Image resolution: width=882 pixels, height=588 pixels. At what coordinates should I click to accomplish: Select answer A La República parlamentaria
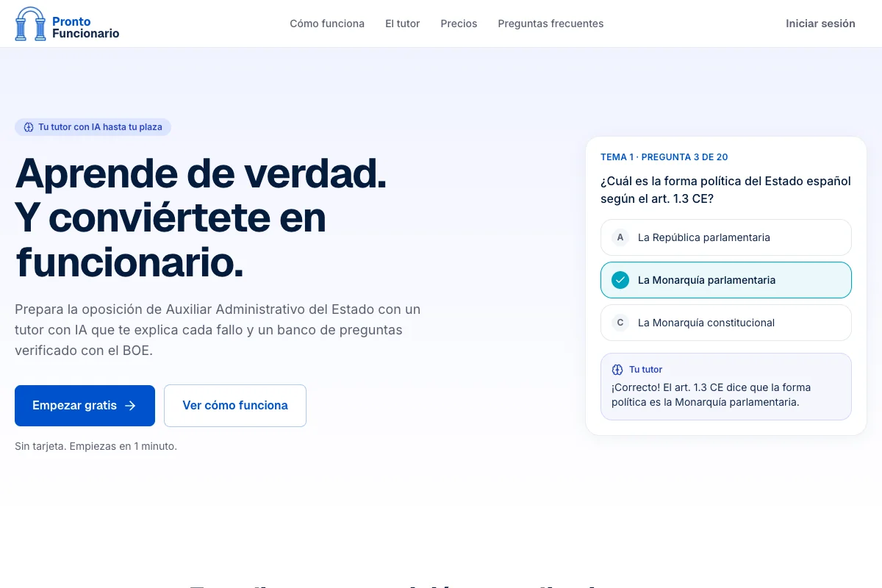tap(726, 237)
